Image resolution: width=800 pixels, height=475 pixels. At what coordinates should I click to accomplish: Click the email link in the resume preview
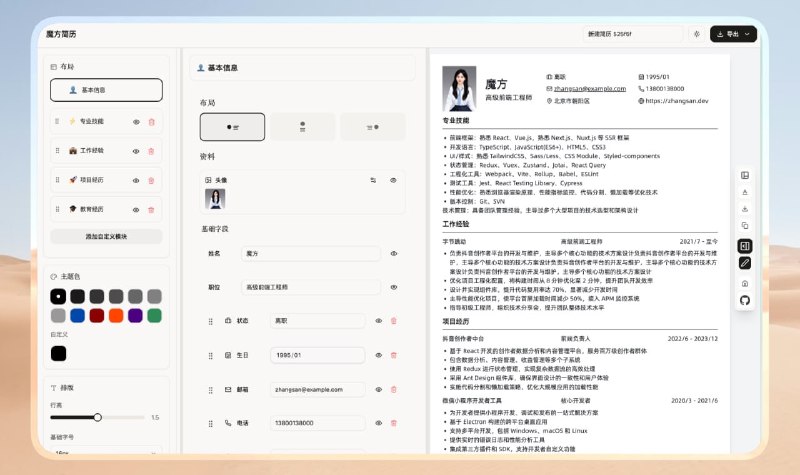coord(590,89)
